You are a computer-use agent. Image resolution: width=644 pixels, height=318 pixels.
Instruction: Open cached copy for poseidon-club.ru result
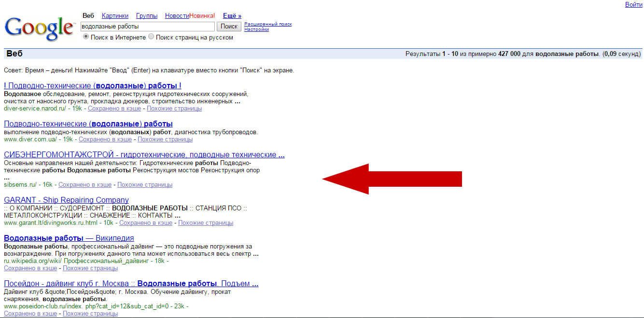tap(30, 314)
